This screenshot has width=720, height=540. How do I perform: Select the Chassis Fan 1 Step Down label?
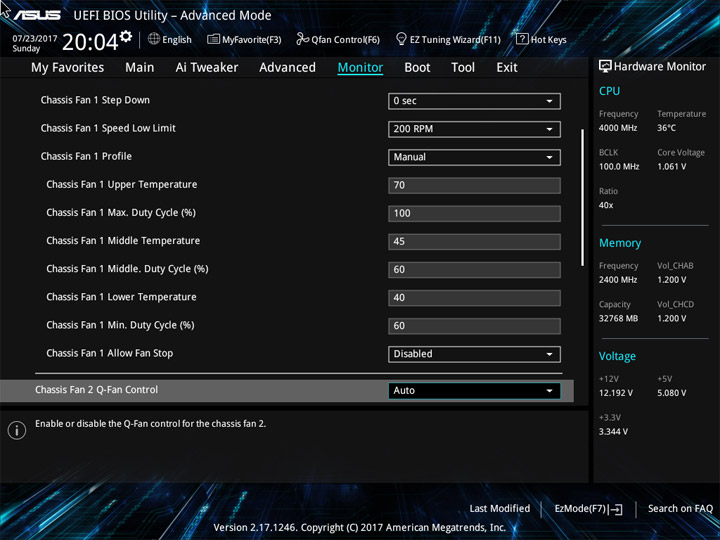[95, 100]
